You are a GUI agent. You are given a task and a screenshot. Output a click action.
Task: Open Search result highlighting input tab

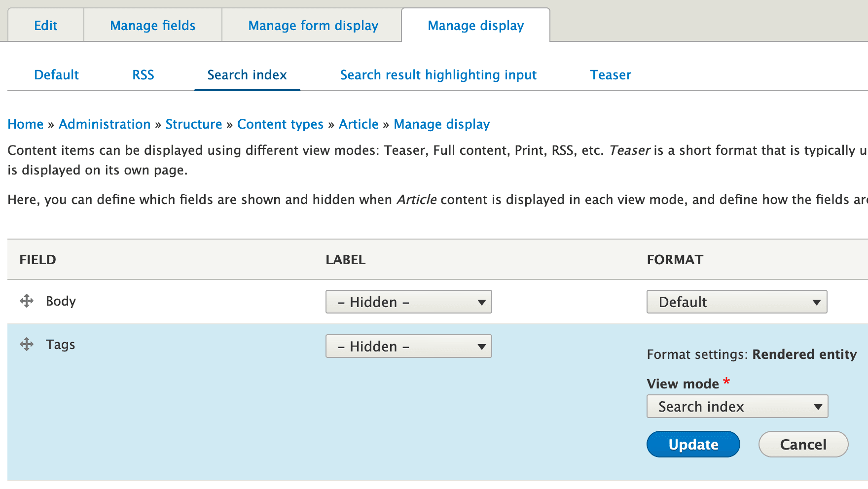438,75
